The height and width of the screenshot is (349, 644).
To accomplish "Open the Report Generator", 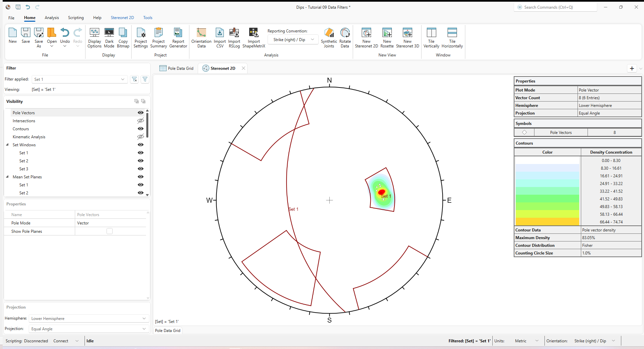I will (178, 37).
